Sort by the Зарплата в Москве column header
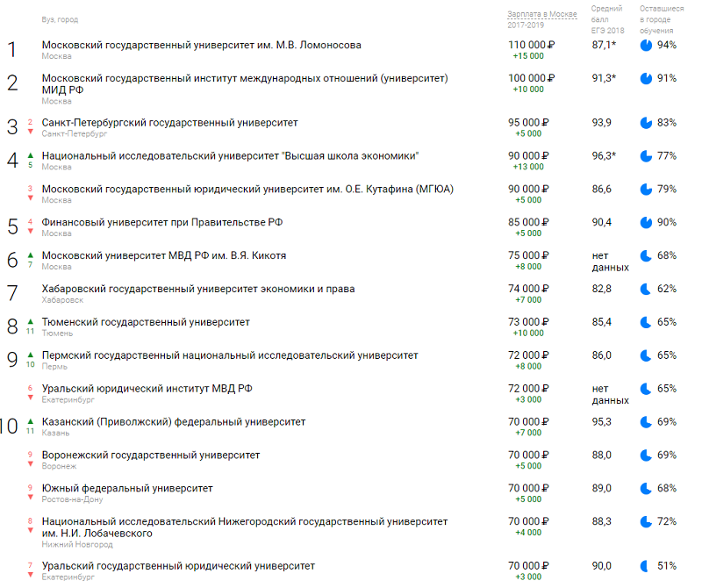702x588 pixels. pyautogui.click(x=541, y=19)
